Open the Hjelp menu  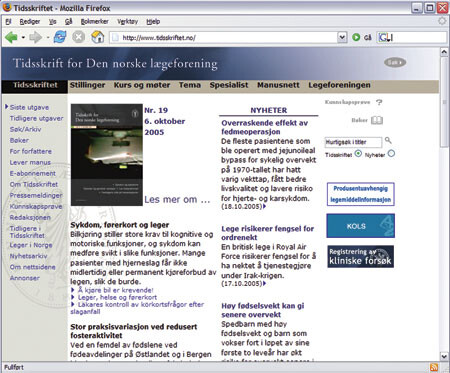[153, 22]
